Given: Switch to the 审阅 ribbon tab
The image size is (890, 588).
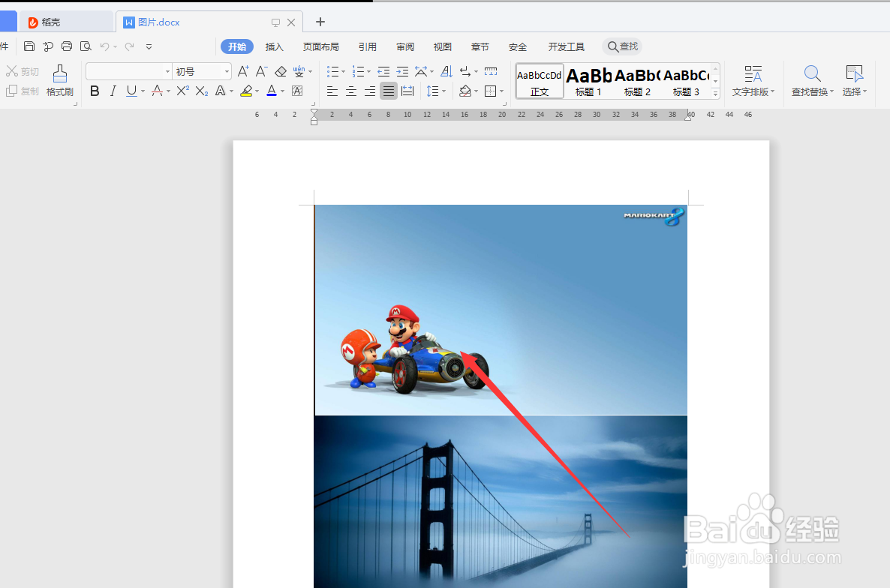Looking at the screenshot, I should [x=404, y=46].
